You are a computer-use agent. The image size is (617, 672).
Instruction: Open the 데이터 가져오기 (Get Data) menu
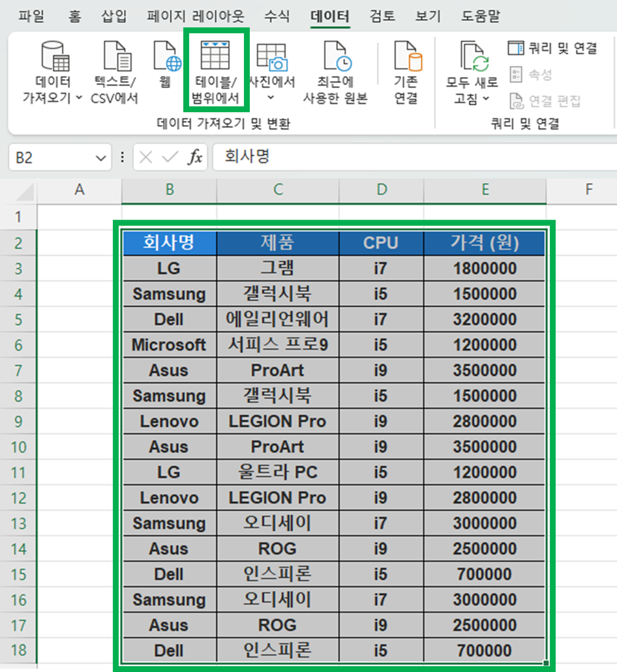[x=53, y=72]
